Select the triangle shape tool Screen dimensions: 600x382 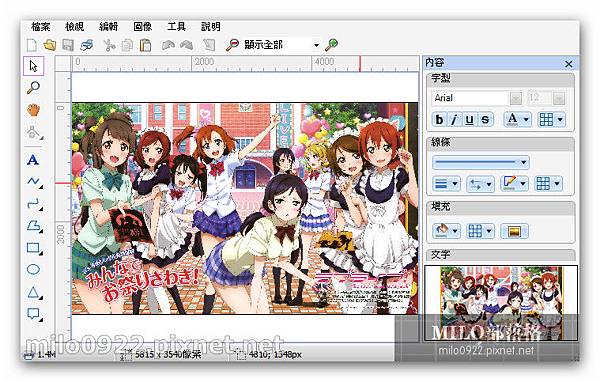(x=34, y=292)
